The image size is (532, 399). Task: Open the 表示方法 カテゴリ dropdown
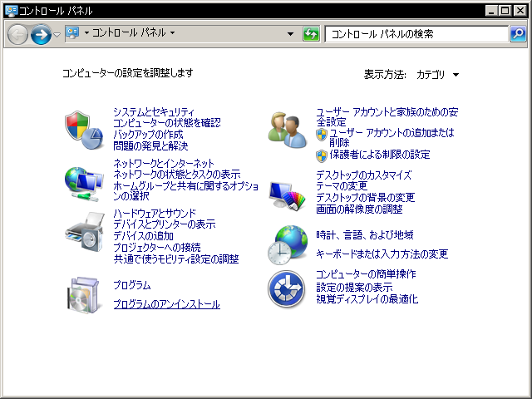pyautogui.click(x=438, y=75)
